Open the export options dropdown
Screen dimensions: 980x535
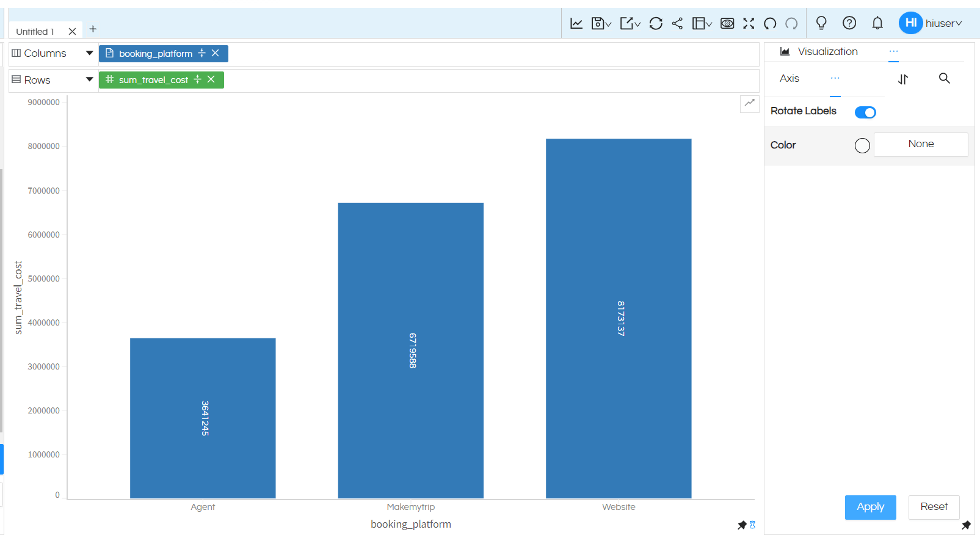[630, 23]
